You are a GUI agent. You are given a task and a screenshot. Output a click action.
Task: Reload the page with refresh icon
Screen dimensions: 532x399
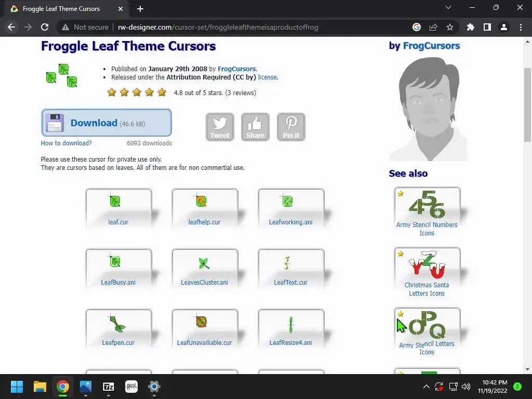click(x=45, y=27)
